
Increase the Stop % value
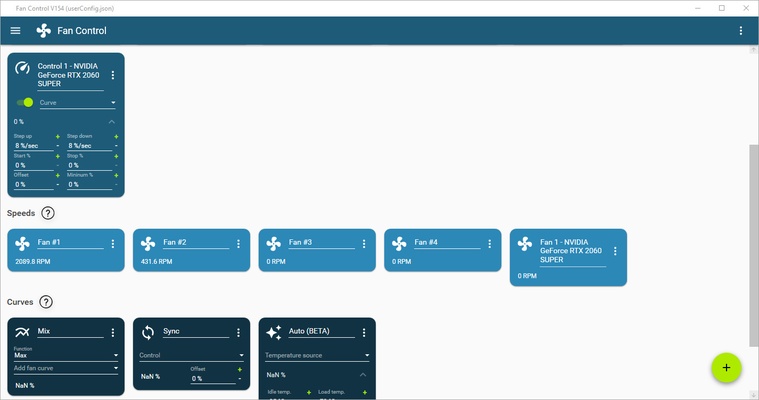(116, 156)
